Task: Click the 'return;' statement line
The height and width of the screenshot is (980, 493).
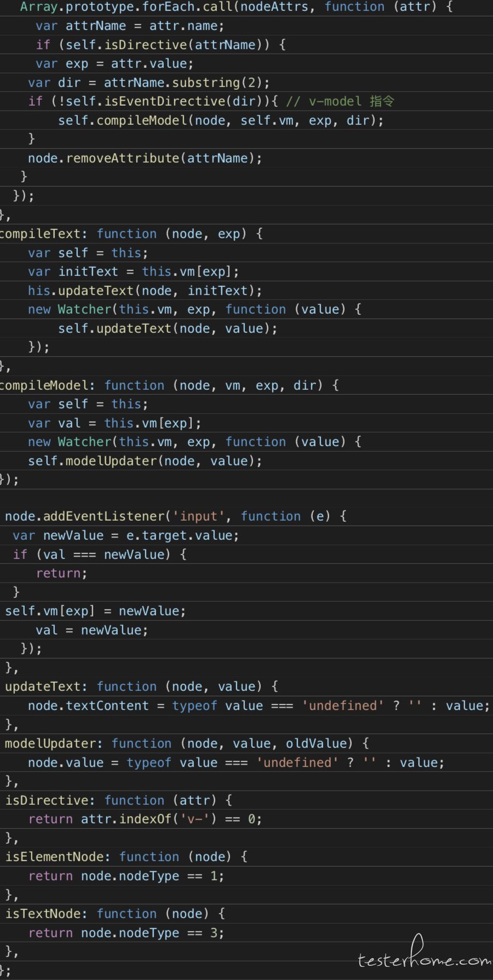Action: coord(61,573)
